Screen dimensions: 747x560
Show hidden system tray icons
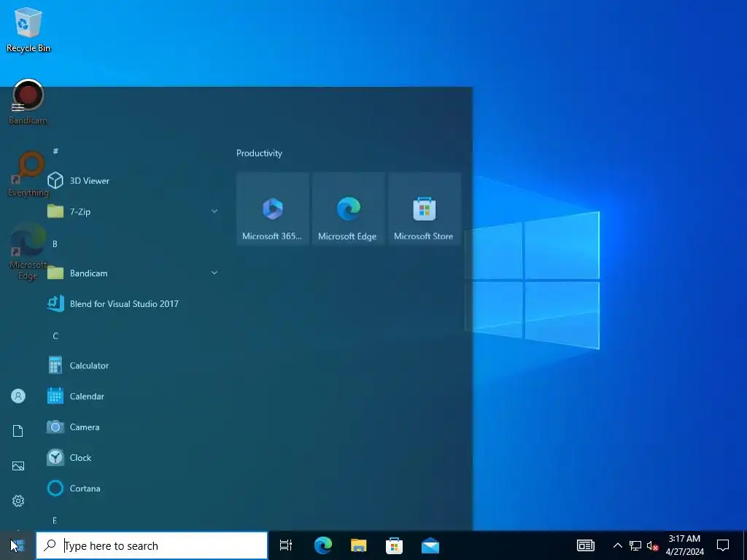[617, 545]
